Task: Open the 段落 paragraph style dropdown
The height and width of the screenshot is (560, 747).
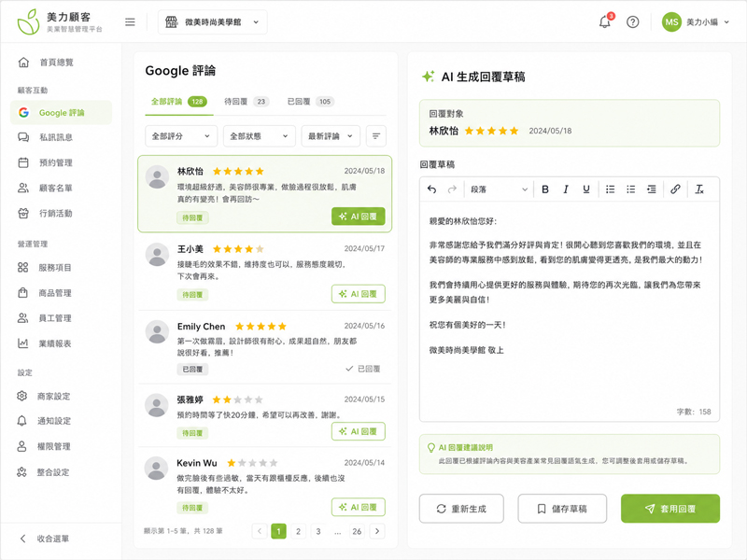Action: tap(499, 189)
